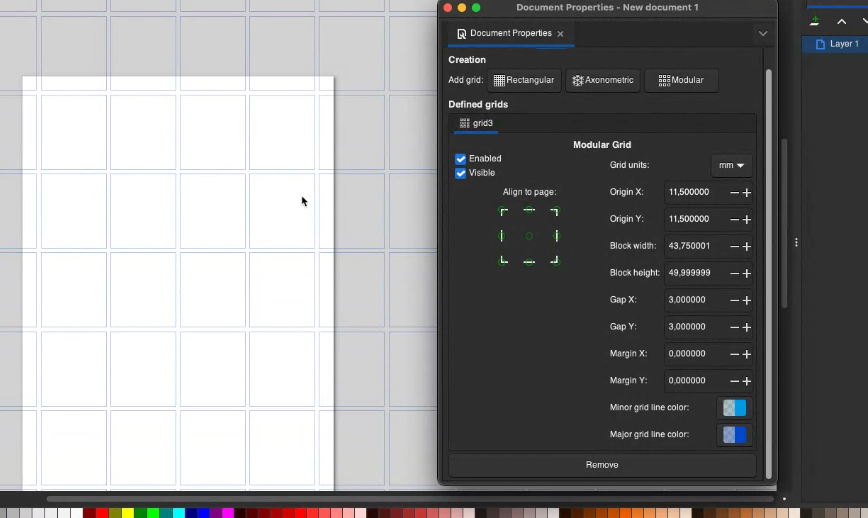Click the Gap X value field
Image resolution: width=868 pixels, height=518 pixels.
pyautogui.click(x=695, y=300)
